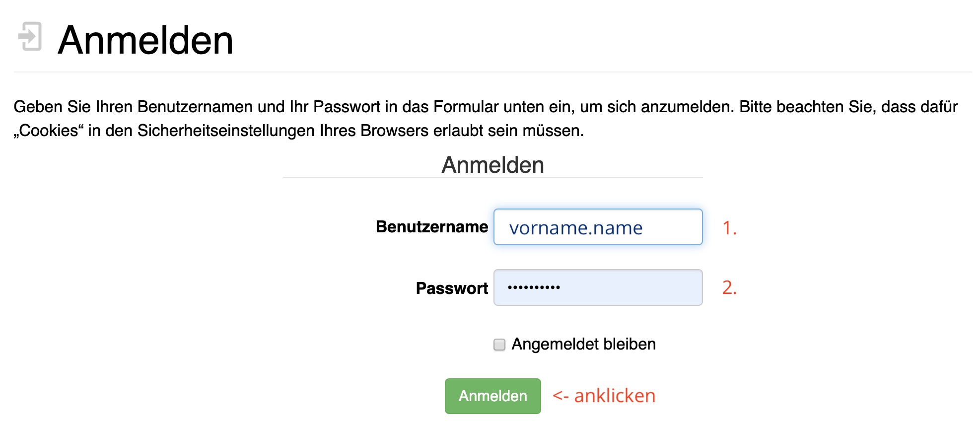The image size is (980, 422).
Task: Focus the Benutzername input field
Action: (598, 227)
